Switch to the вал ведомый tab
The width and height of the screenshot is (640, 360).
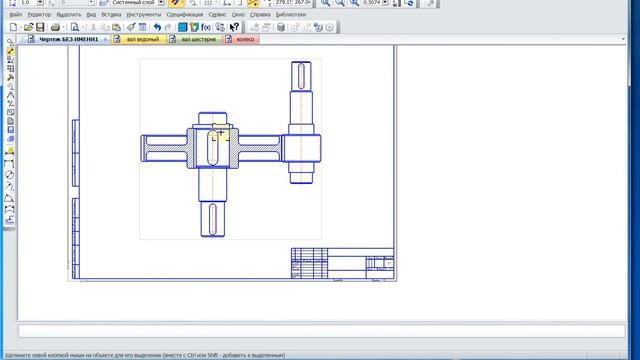139,40
